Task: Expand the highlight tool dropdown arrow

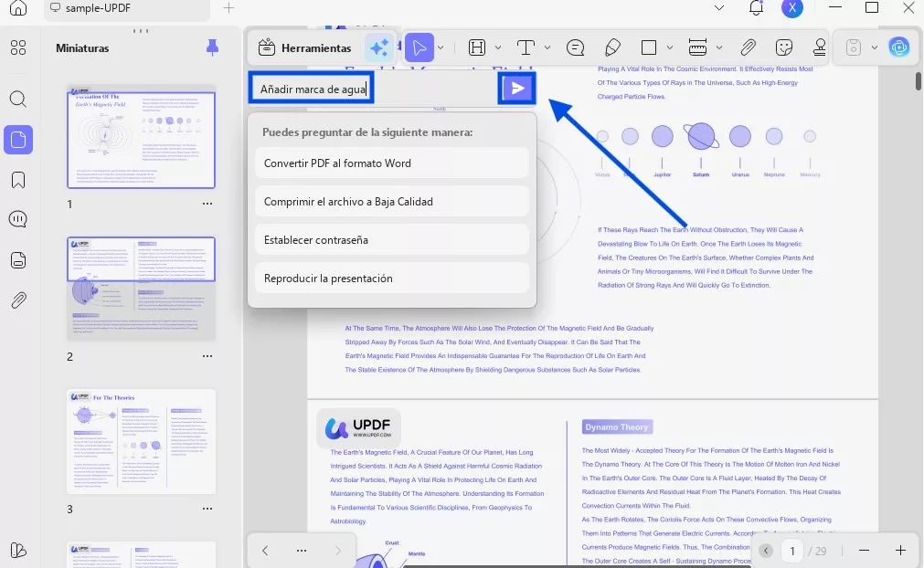Action: pos(498,47)
